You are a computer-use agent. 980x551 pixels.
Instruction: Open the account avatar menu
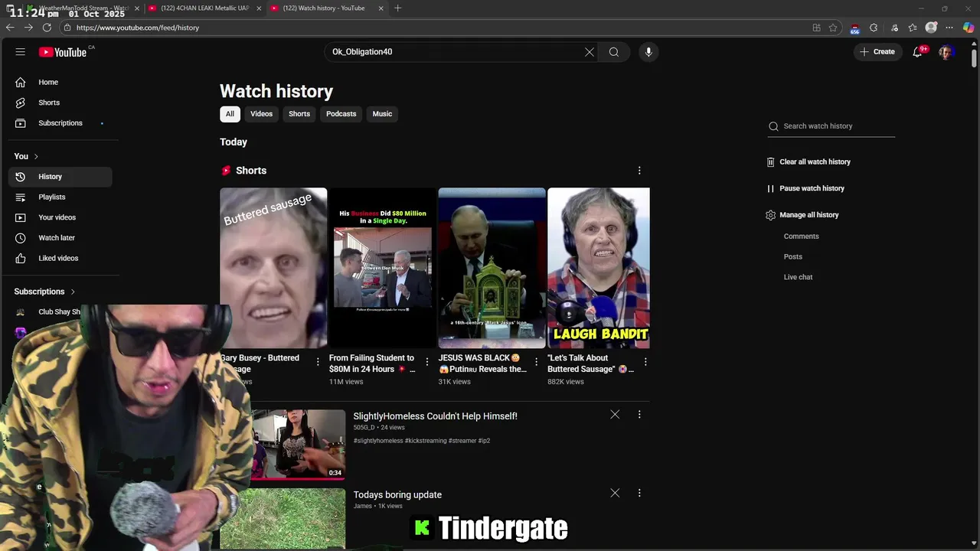[x=946, y=52]
